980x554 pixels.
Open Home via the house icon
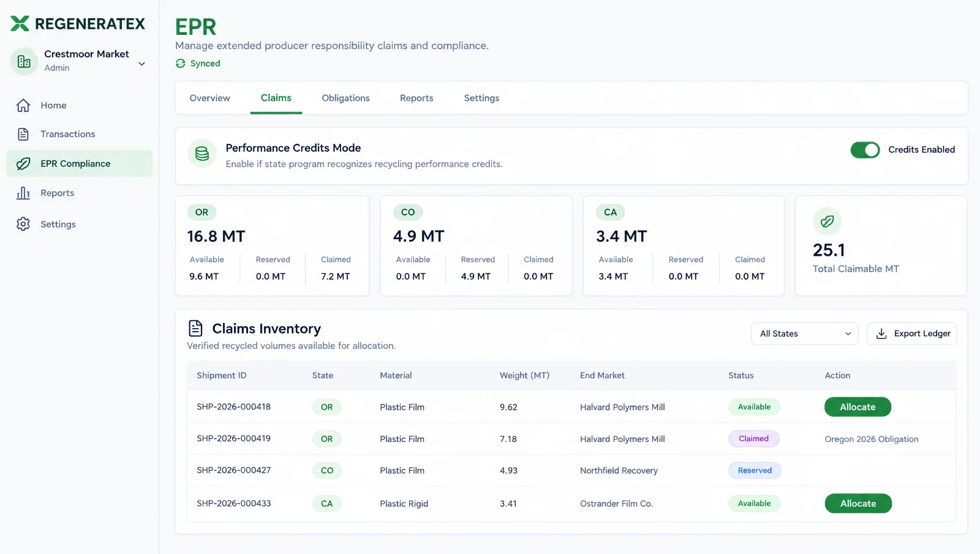[x=23, y=105]
